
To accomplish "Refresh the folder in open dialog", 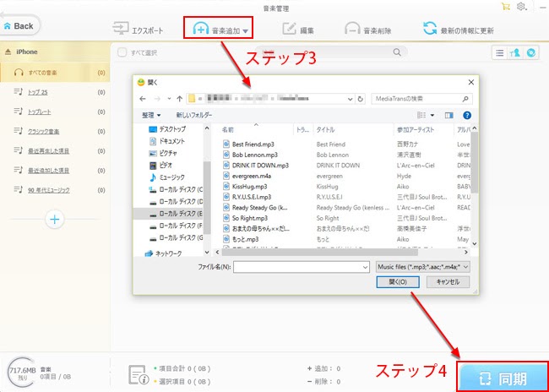I will [360, 99].
